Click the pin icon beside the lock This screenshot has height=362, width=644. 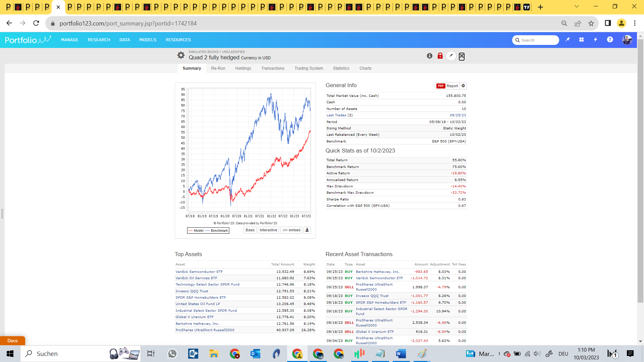[x=451, y=56]
